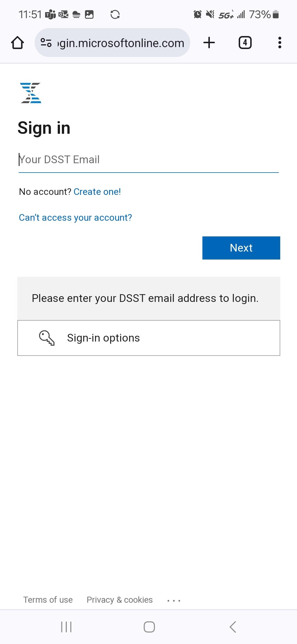Tap the browser home icon
297x644 pixels.
tap(17, 43)
